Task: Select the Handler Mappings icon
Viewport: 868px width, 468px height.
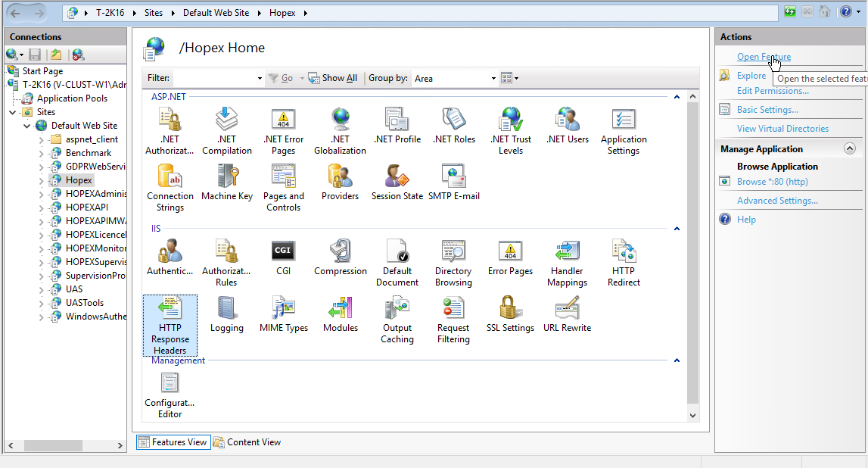Action: pos(567,251)
